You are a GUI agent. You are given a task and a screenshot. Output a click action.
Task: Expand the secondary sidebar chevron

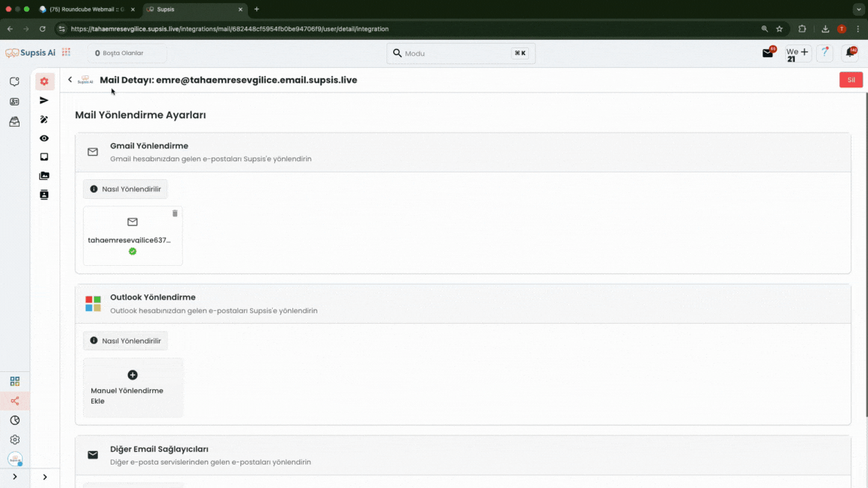click(44, 477)
